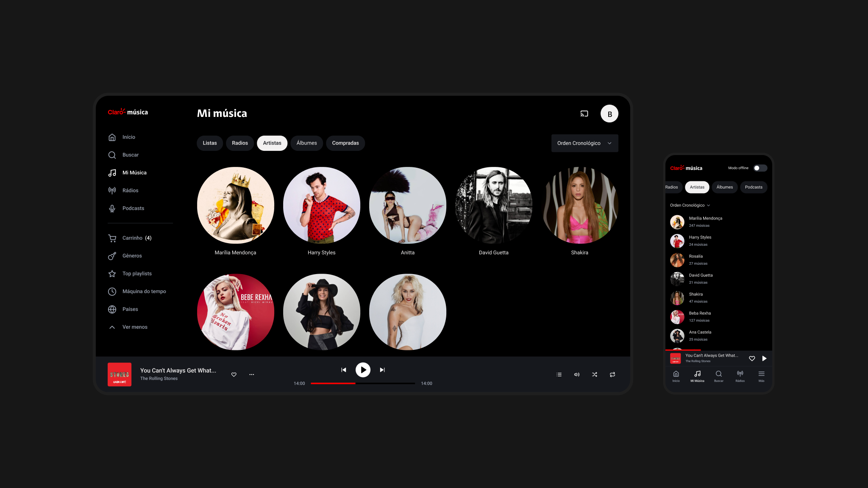Click the Claro música logo on phone
The image size is (868, 488).
coord(686,168)
